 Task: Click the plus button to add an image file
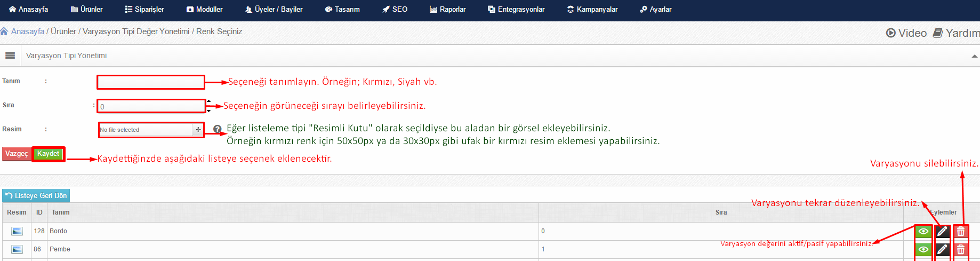coord(198,130)
